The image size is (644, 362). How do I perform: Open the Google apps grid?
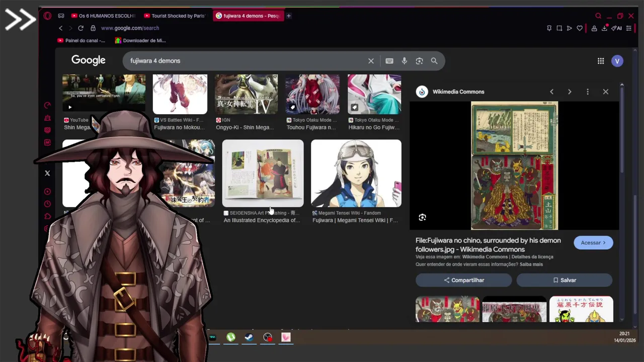pos(601,61)
